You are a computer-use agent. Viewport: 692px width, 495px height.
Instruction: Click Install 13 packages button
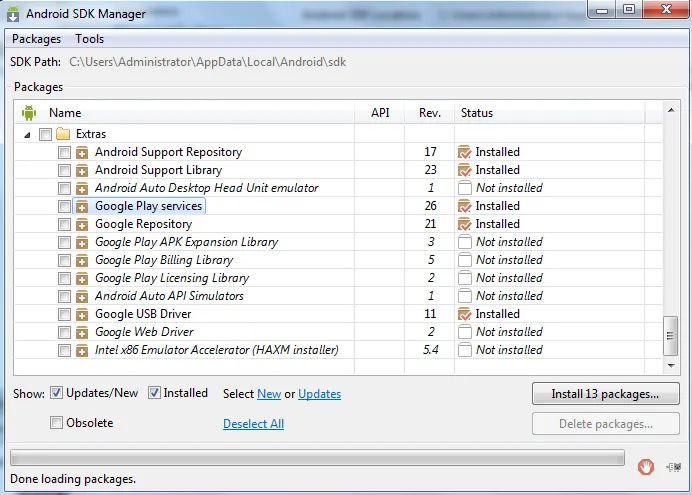606,394
